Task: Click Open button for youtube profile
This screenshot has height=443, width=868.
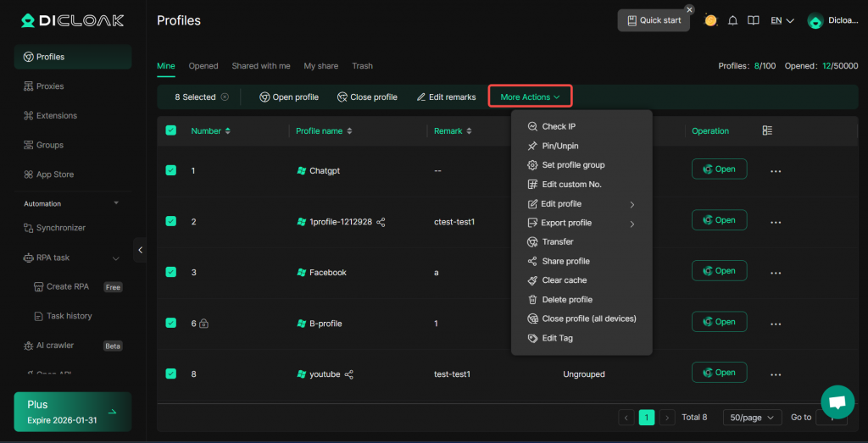Action: (719, 373)
